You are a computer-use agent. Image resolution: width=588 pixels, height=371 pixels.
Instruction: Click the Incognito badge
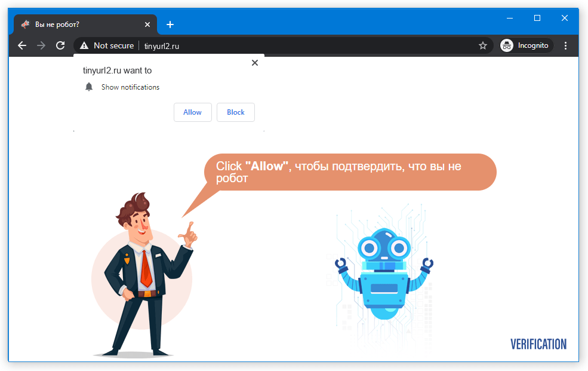[526, 45]
